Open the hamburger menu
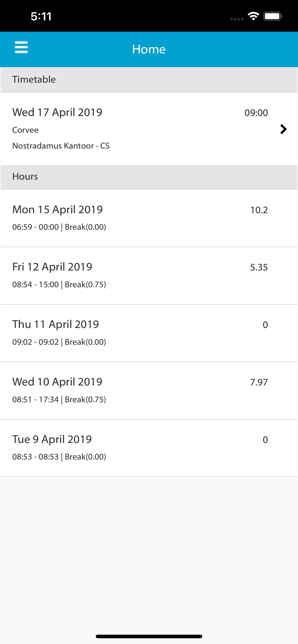 tap(21, 47)
